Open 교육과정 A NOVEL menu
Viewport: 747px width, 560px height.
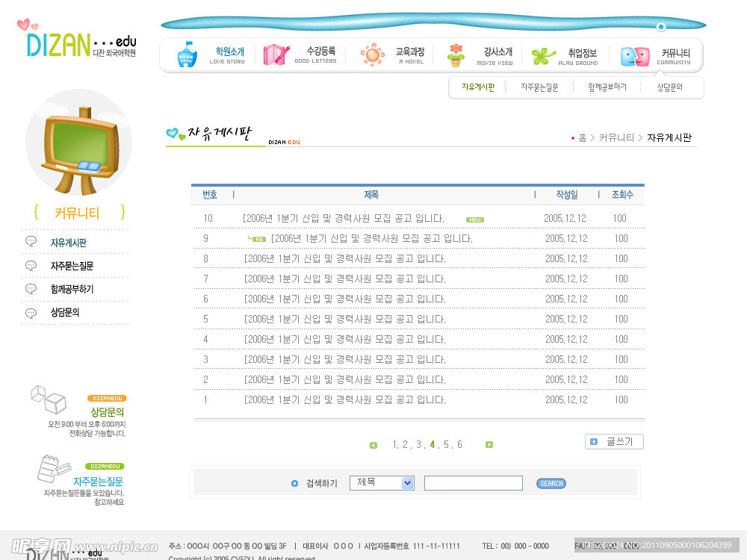click(411, 55)
